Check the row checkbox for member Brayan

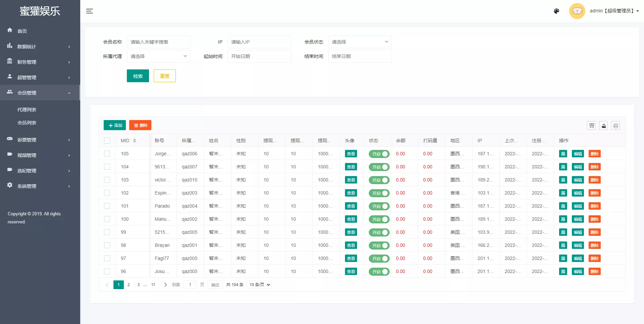click(107, 245)
